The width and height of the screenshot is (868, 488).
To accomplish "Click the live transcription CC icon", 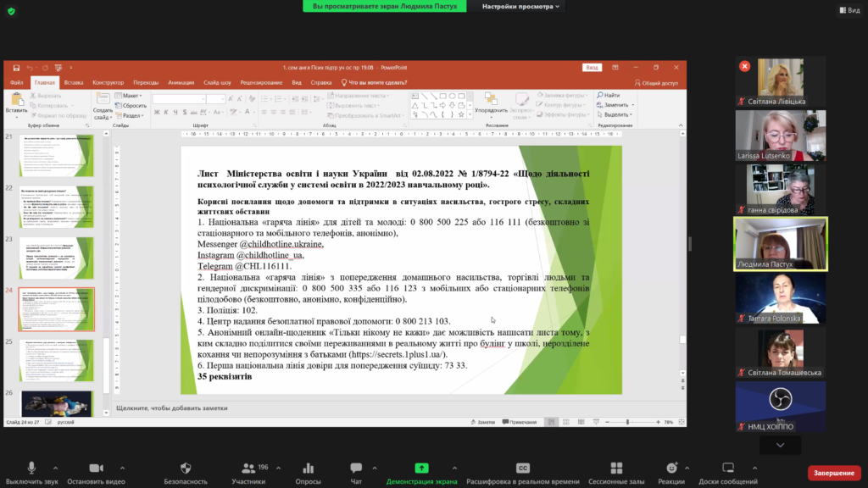I will click(x=522, y=468).
